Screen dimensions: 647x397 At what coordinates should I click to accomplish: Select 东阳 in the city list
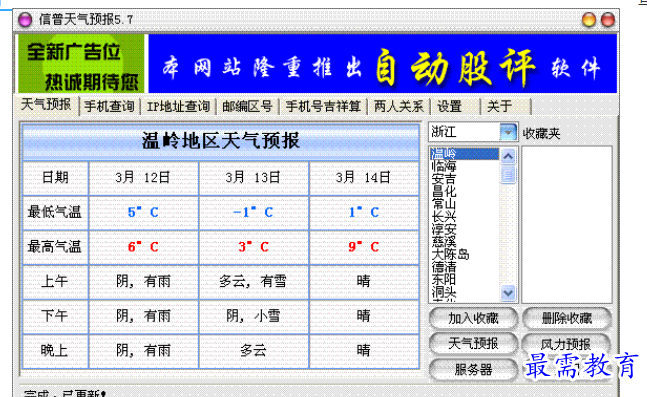(x=464, y=279)
